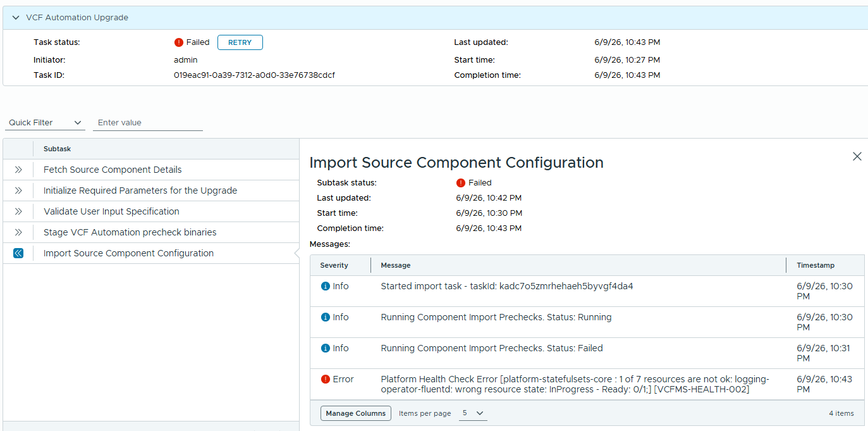868x431 pixels.
Task: Collapse Import Source Component Configuration row arrows
Action: [x=18, y=253]
